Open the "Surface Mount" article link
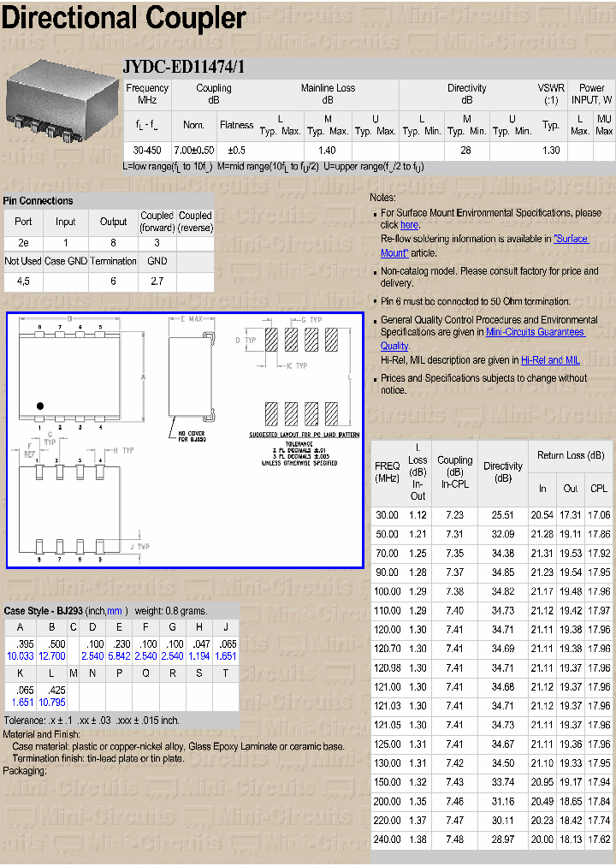This screenshot has width=616, height=866. [571, 239]
